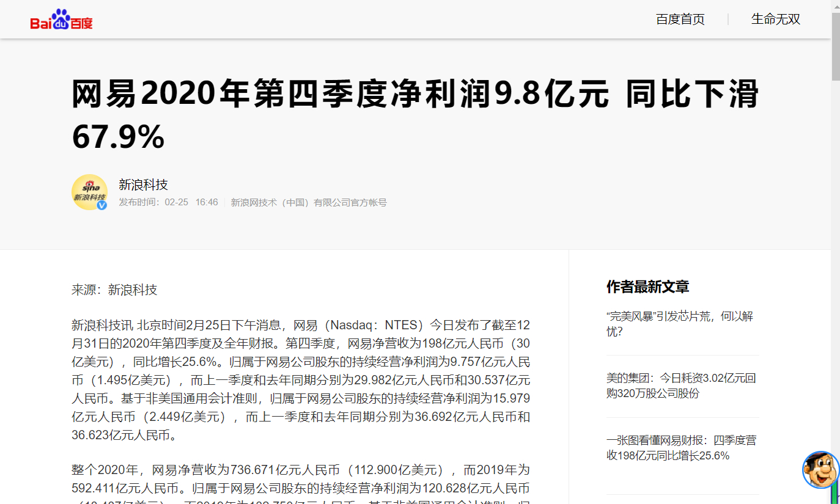Screen dimensions: 840x504
Task: Open article 一张图看懂网易财报
Action: pyautogui.click(x=682, y=448)
